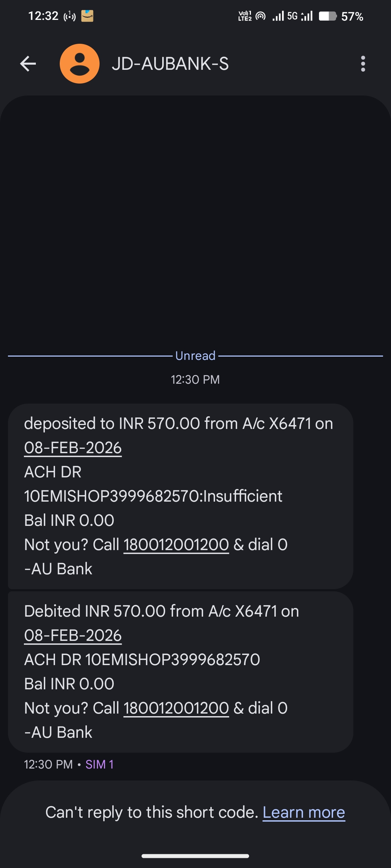391x868 pixels.
Task: Tap the VoLTE indicator in status bar
Action: (245, 16)
